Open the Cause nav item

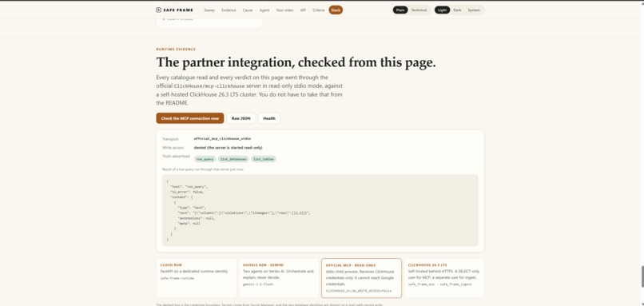coord(248,10)
